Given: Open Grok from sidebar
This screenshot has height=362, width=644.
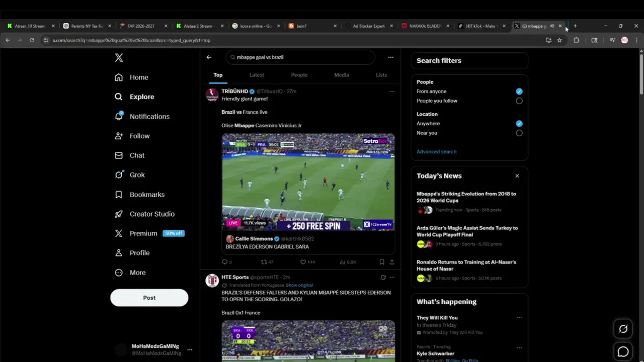Looking at the screenshot, I should click(129, 175).
